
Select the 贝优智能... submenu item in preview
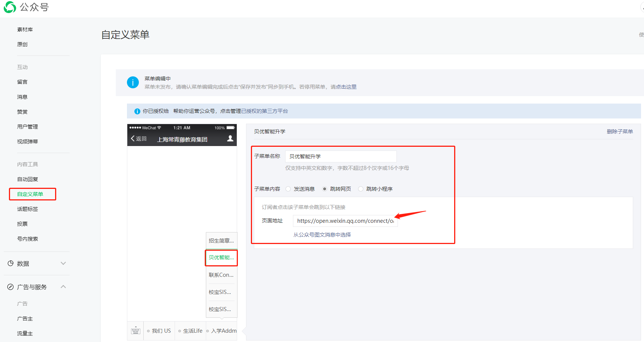[221, 257]
